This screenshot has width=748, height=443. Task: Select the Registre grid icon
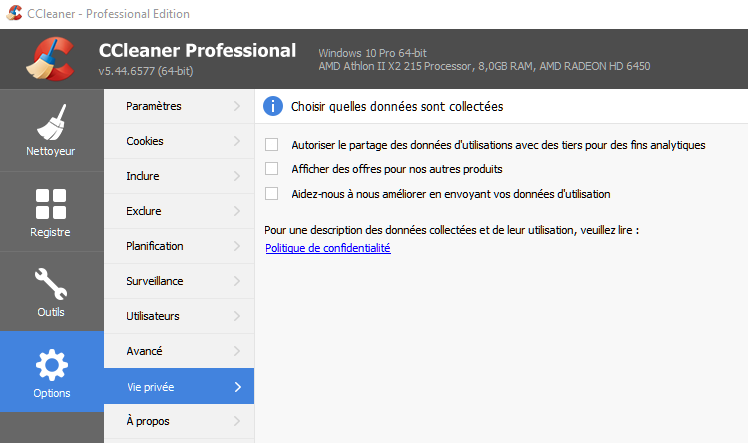(51, 204)
